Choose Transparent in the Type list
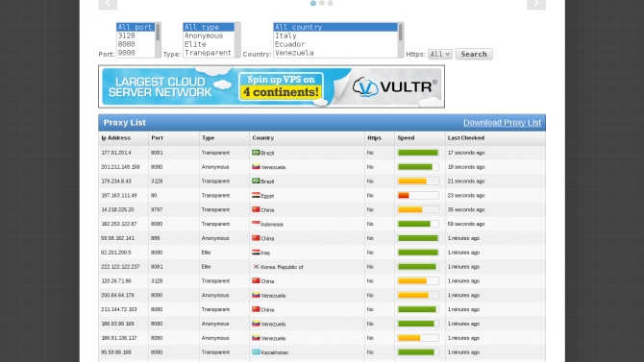 (209, 53)
